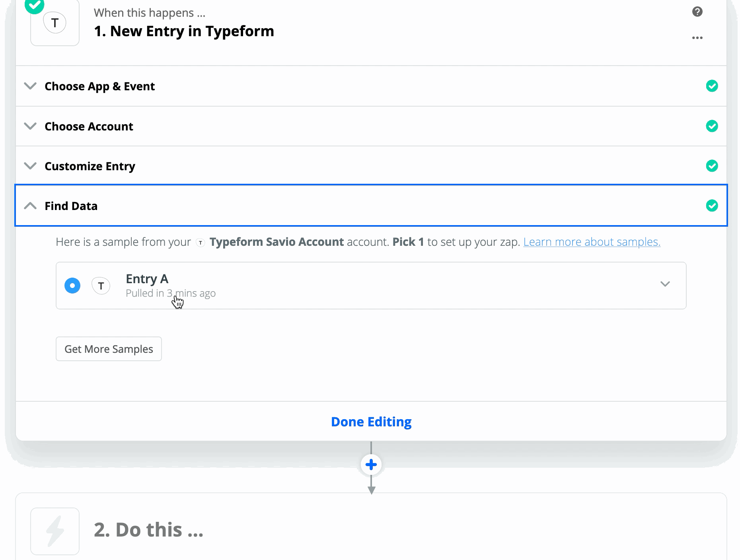Click the lightning bolt icon in step 2

55,531
